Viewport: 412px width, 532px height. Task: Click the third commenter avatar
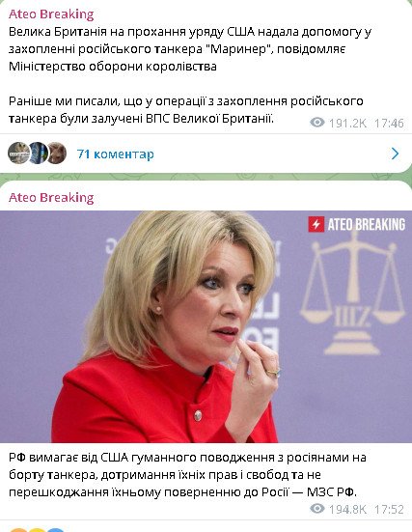[x=56, y=153]
